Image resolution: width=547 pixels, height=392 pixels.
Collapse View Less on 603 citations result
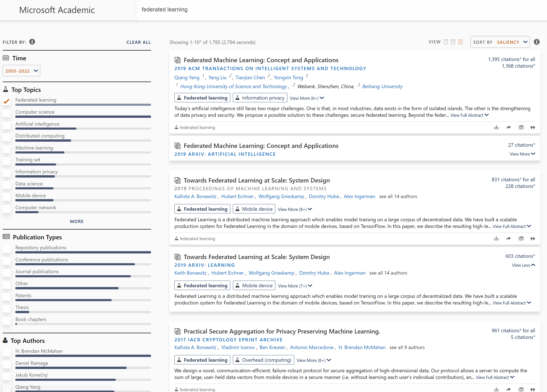tap(523, 265)
